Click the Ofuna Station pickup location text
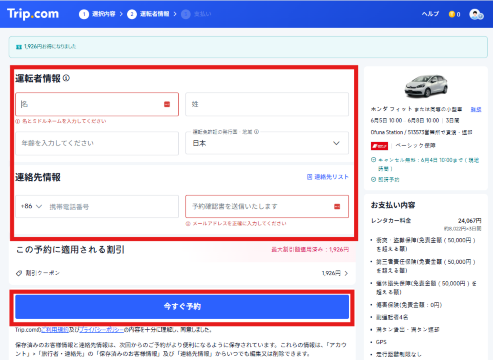Screen dimensions: 493x360 coord(421,132)
